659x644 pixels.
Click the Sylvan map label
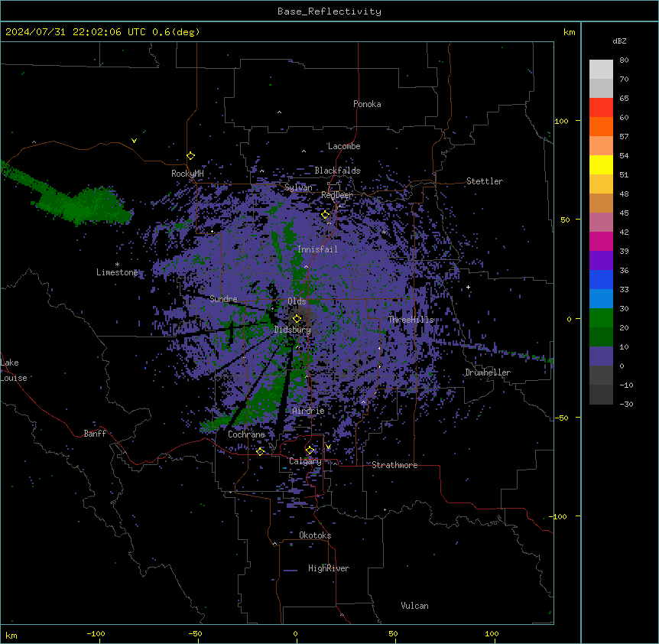tap(298, 187)
